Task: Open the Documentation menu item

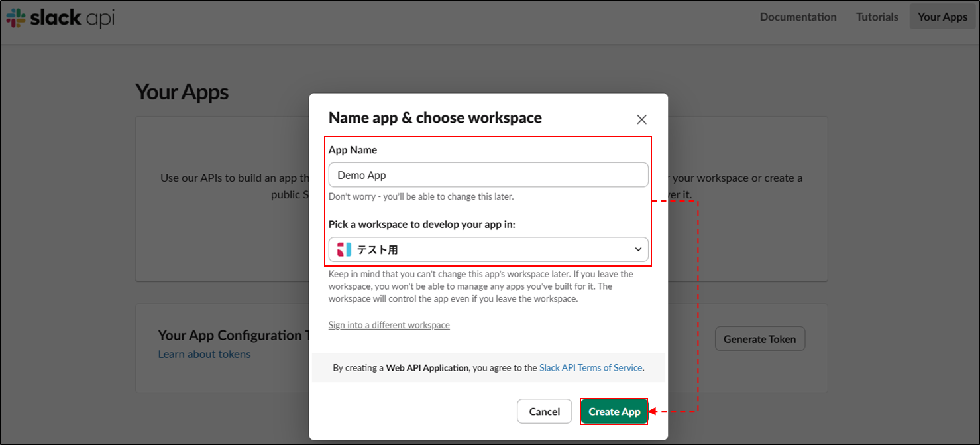Action: 798,17
